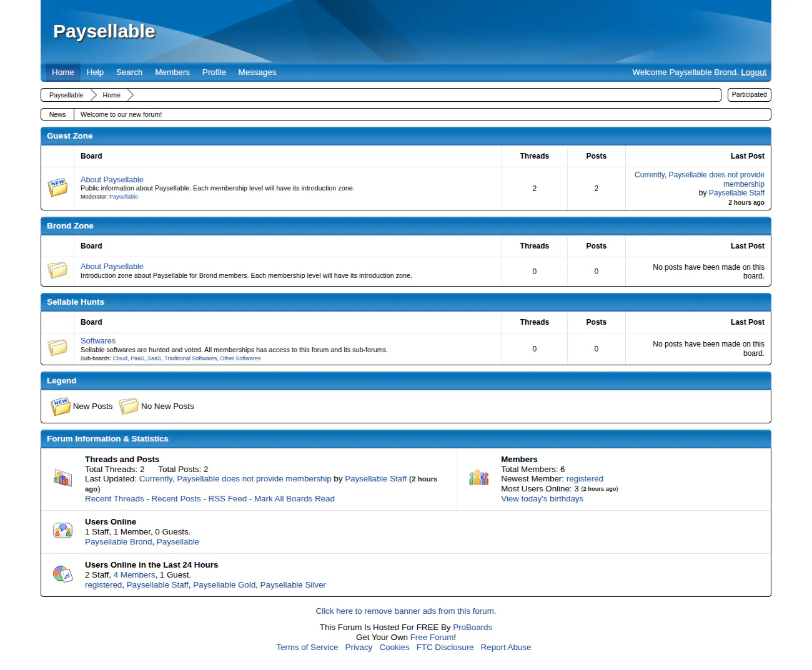The width and height of the screenshot is (812, 670).
Task: Click the Home breadcrumb
Action: click(112, 95)
